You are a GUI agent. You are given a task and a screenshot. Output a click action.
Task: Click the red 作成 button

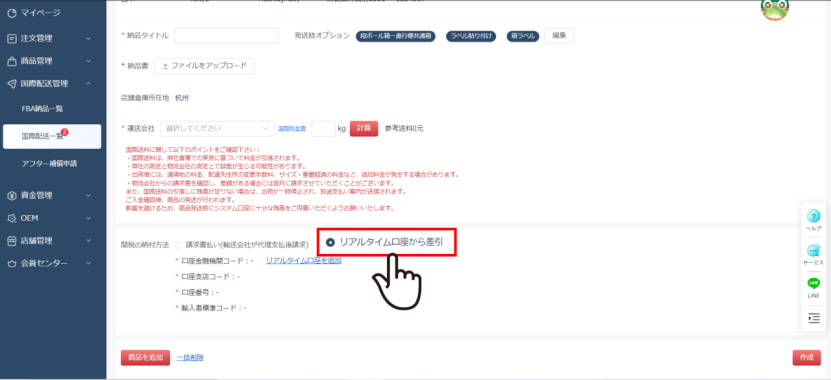pyautogui.click(x=807, y=357)
